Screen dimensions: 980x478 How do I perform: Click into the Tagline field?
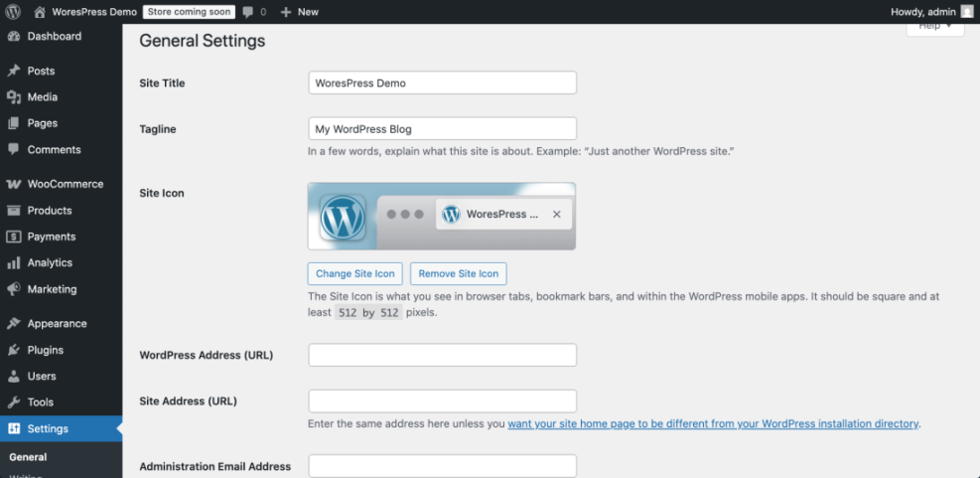click(443, 129)
